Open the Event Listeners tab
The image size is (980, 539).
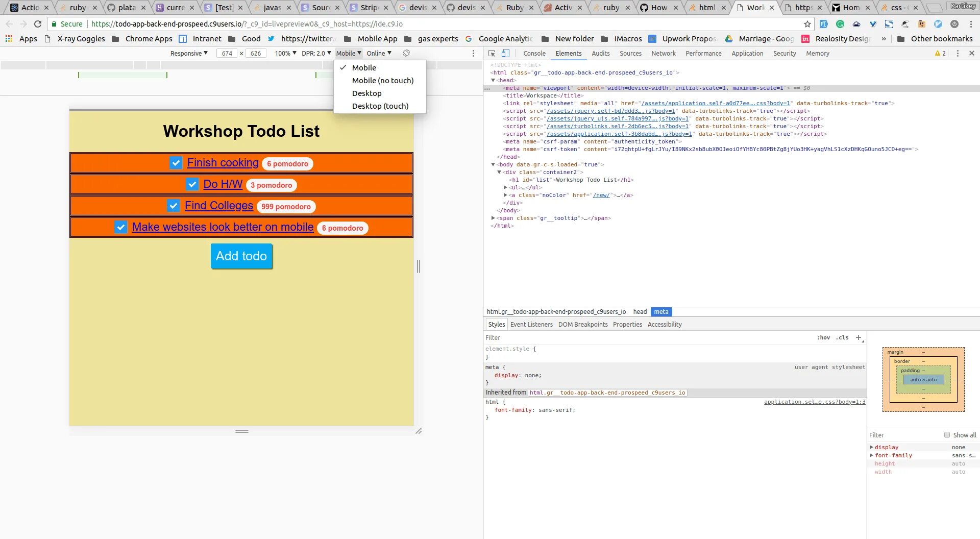[531, 324]
